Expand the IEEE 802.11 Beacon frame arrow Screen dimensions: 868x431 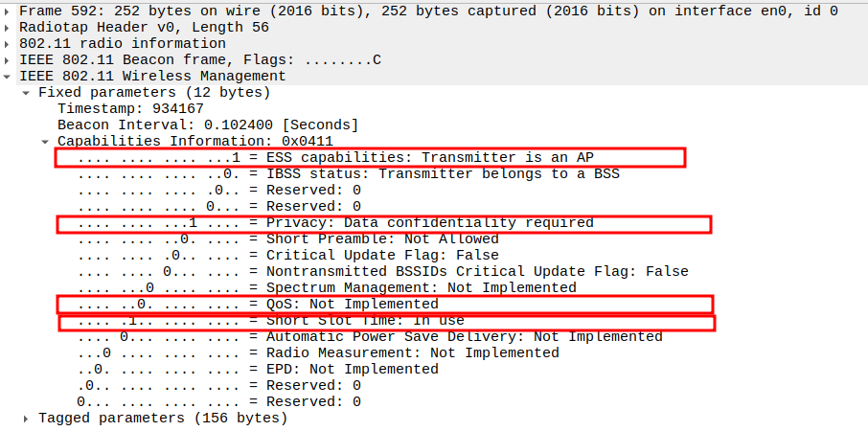(x=8, y=59)
